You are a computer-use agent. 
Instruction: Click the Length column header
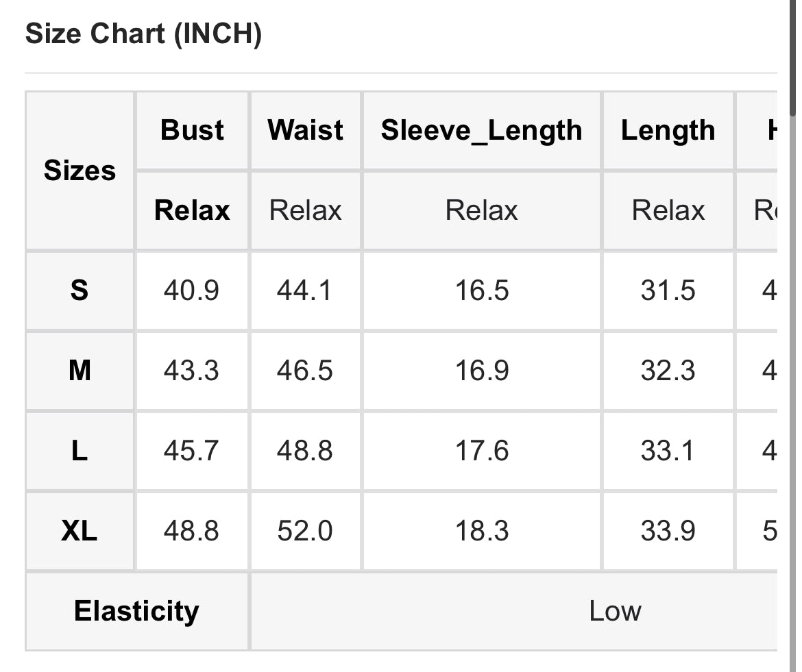[x=668, y=130]
